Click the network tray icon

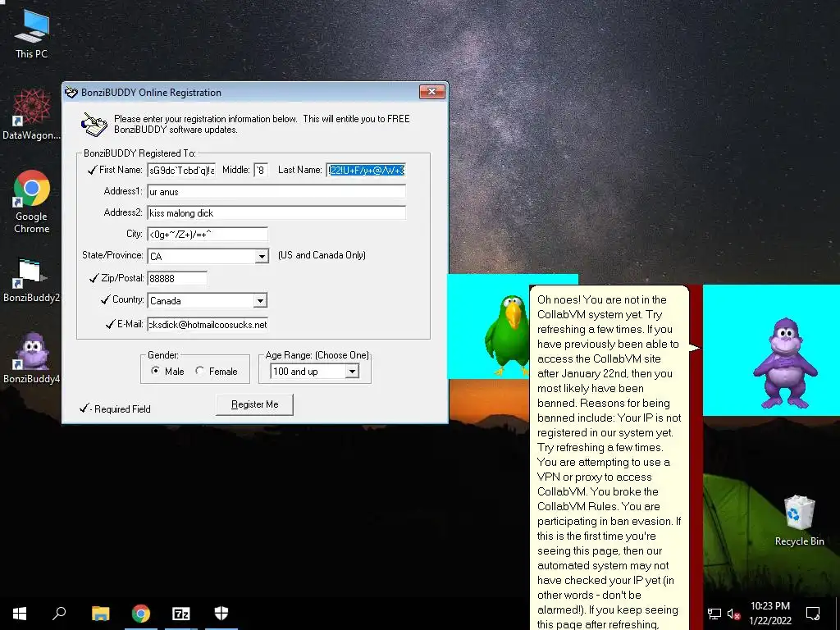click(x=714, y=614)
